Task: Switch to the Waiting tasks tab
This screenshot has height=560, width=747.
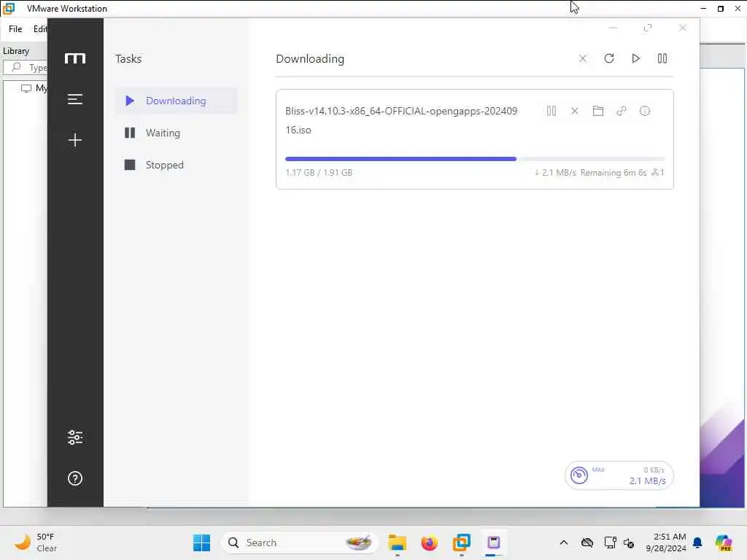Action: 176,133
